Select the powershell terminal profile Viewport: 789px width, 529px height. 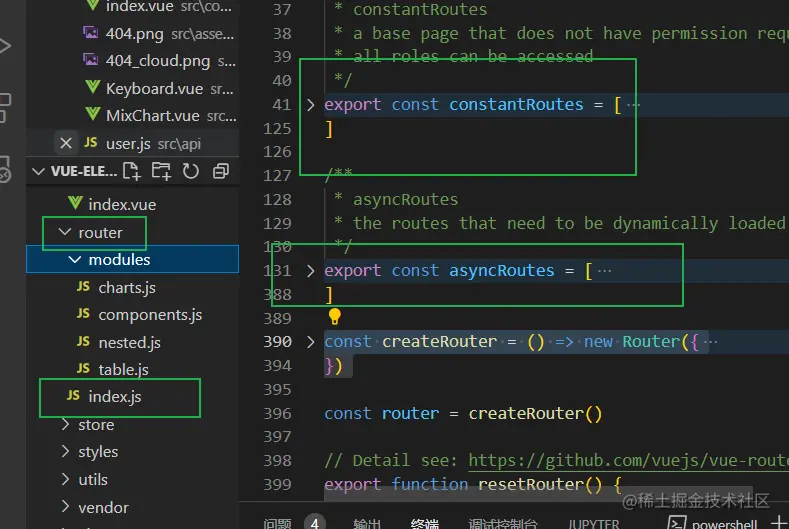[x=713, y=523]
